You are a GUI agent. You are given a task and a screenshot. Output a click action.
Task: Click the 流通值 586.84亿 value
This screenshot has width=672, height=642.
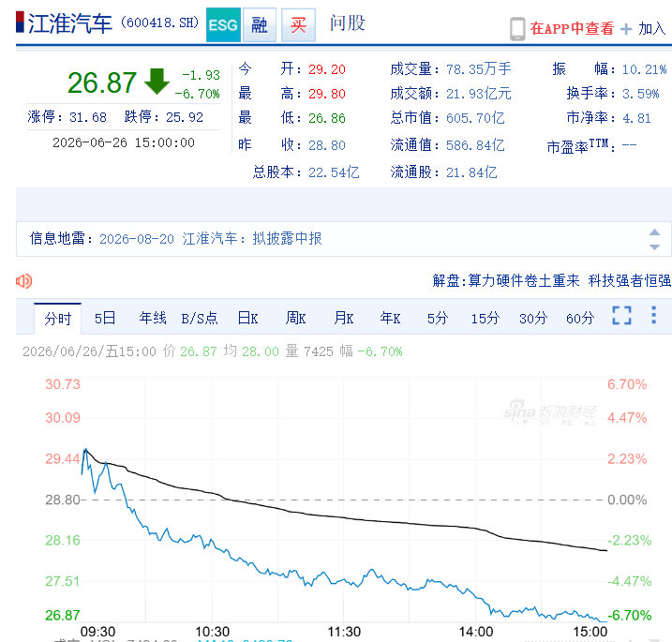[475, 145]
